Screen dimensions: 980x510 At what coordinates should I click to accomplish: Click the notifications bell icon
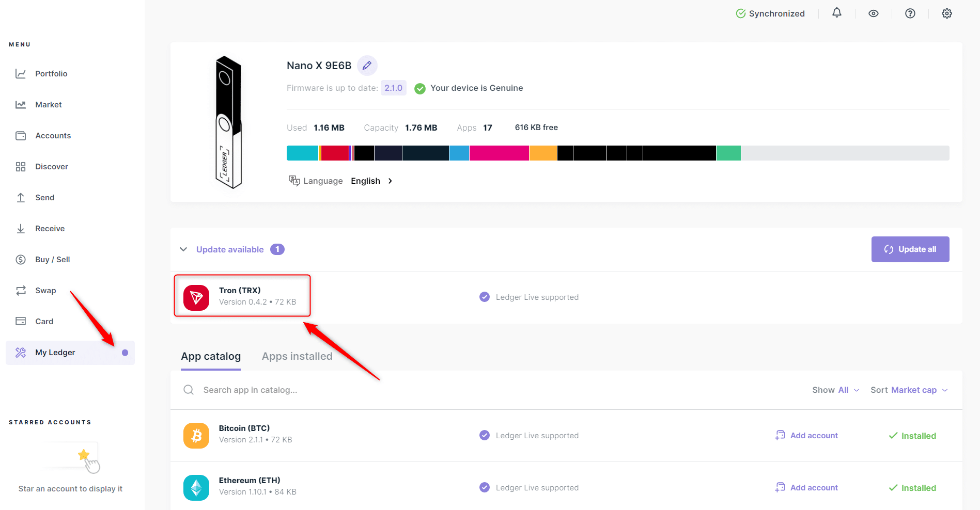(837, 13)
